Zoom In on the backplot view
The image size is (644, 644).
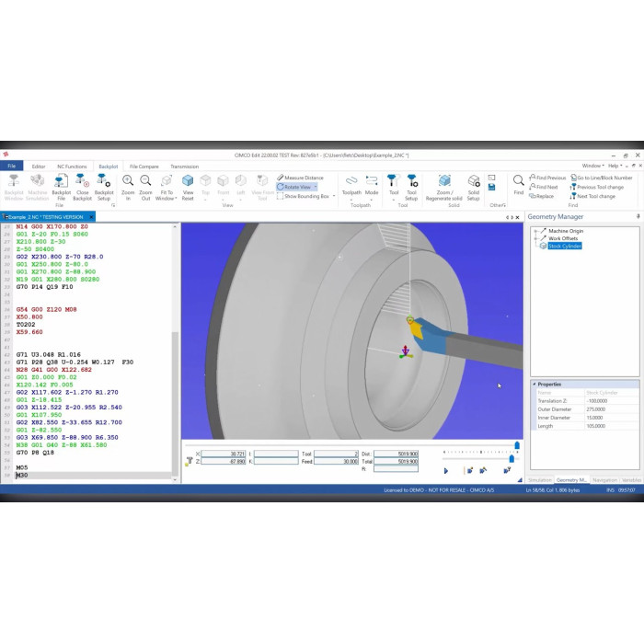128,186
